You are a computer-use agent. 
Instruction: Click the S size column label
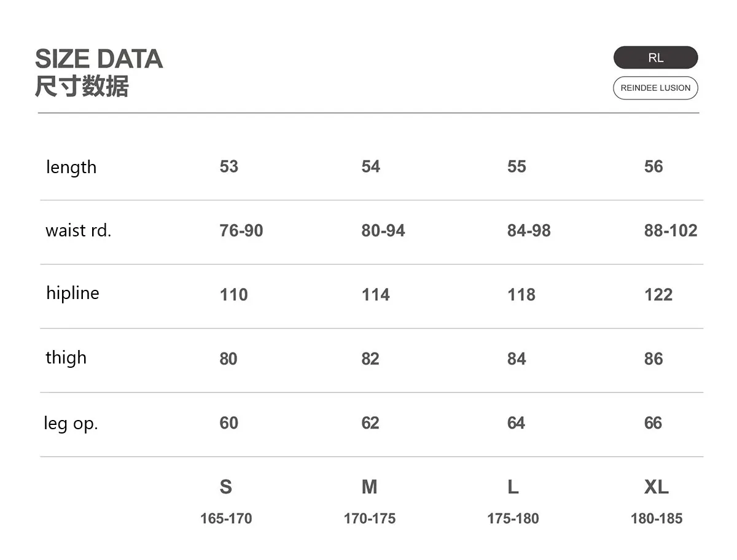226,487
